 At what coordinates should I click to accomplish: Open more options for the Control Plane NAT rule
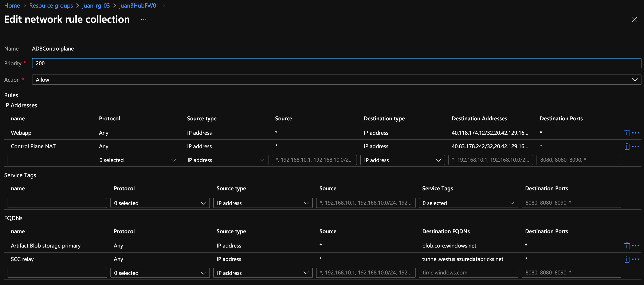coord(636,146)
